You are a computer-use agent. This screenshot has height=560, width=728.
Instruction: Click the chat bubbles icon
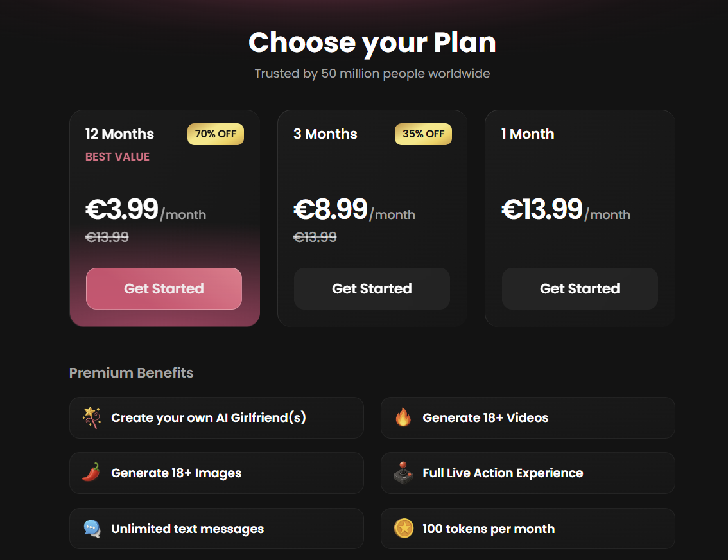click(92, 529)
